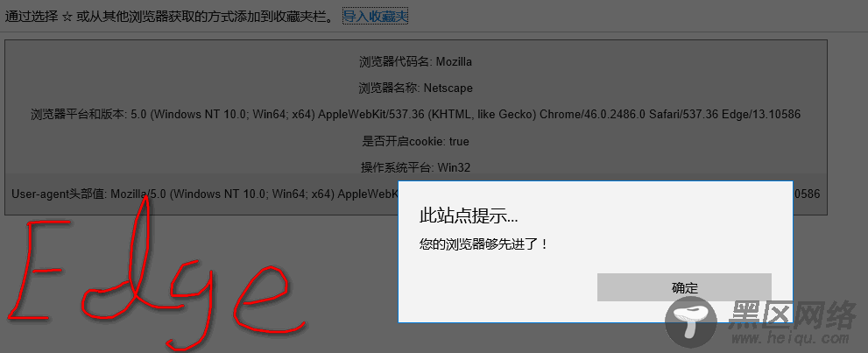Click the 导入收藏夹 link
This screenshot has height=353, width=868.
(x=376, y=17)
